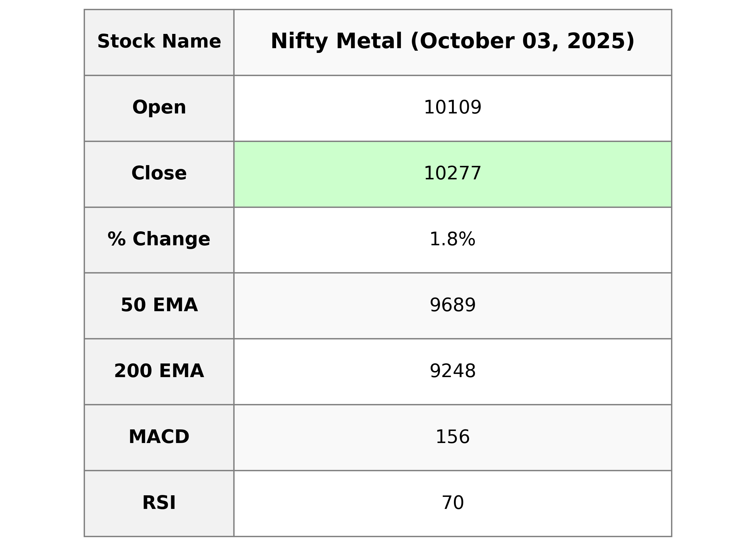Click 'October' in the title date
The height and width of the screenshot is (546, 756).
(467, 41)
